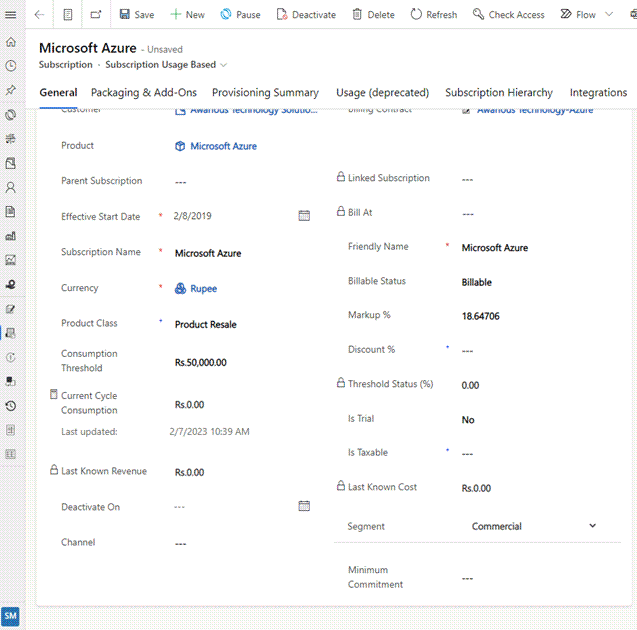This screenshot has height=630, width=637.
Task: Click the lock icon beside Threshold Status
Action: (x=340, y=382)
